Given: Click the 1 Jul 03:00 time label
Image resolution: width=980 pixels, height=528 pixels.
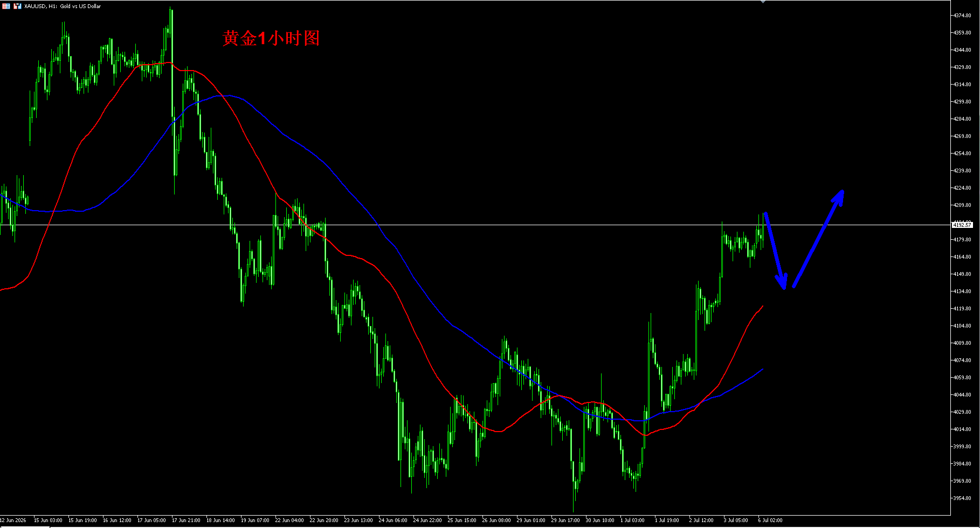Looking at the screenshot, I should click(x=632, y=520).
